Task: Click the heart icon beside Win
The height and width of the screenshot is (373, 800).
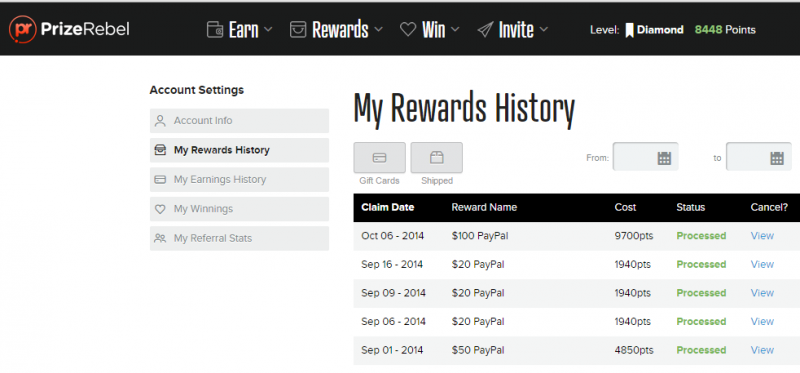Action: tap(408, 30)
